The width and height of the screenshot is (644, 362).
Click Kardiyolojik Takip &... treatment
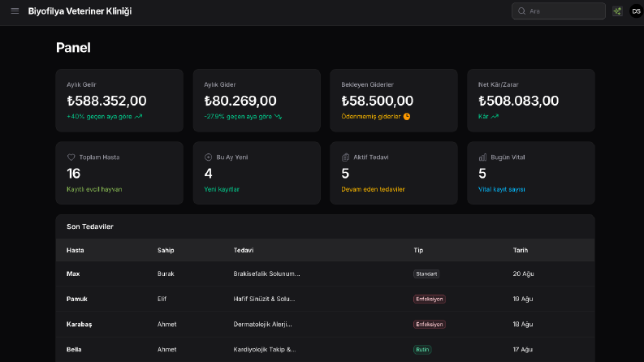click(265, 350)
